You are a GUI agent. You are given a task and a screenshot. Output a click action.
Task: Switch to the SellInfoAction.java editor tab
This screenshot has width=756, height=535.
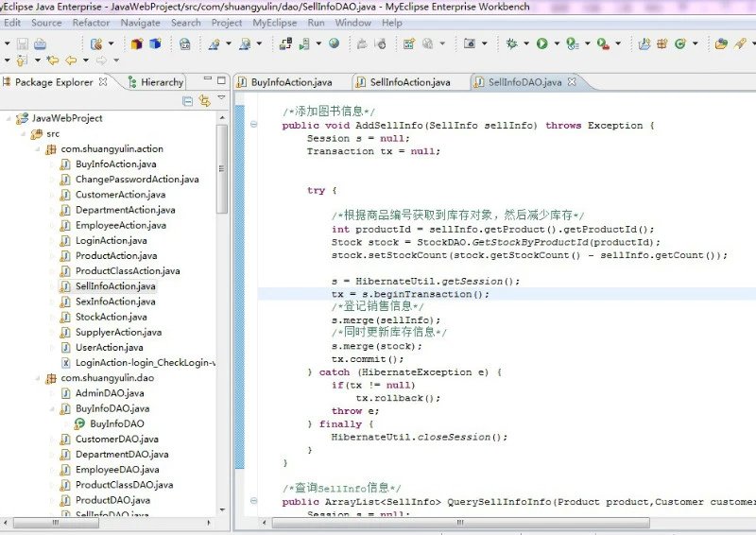[410, 82]
